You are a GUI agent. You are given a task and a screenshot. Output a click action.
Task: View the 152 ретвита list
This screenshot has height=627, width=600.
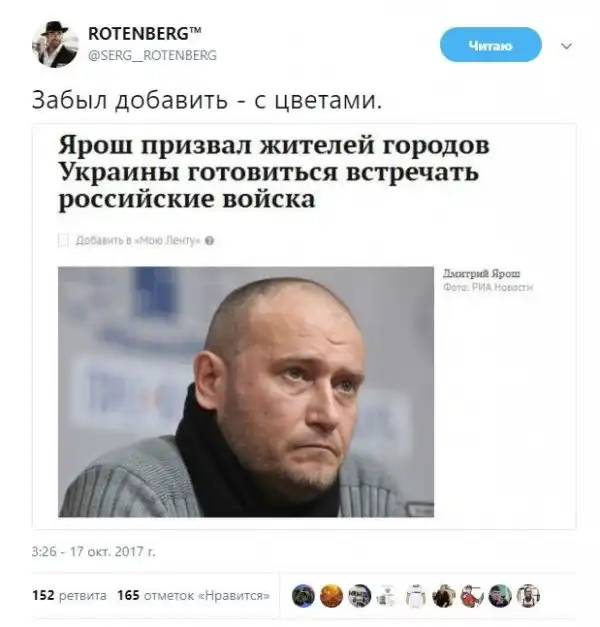(69, 595)
